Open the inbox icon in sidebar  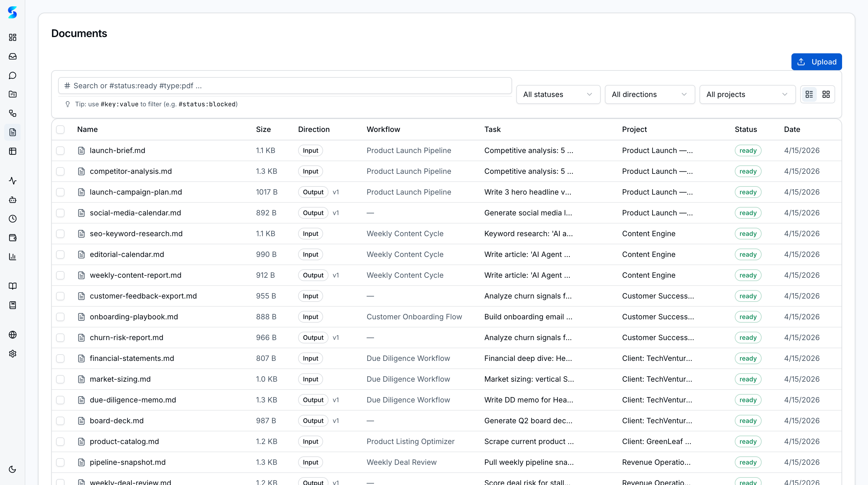tap(12, 56)
